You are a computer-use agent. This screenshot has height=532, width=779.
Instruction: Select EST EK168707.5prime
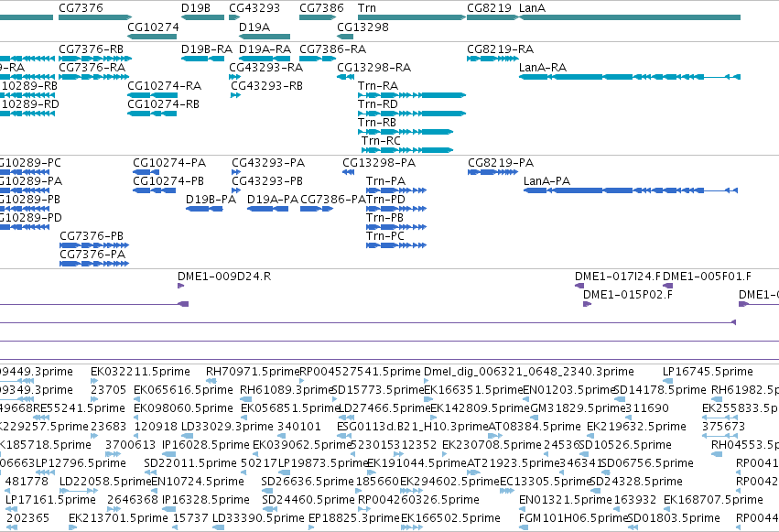(x=713, y=500)
